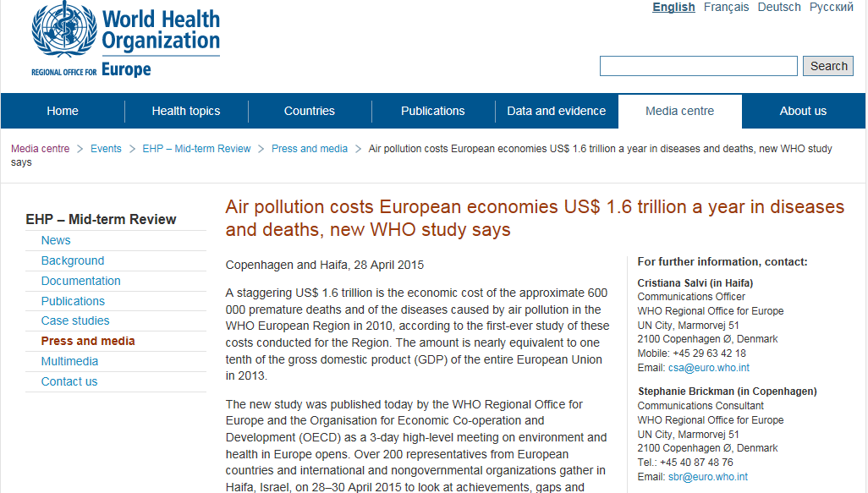Click 'For further information, contact:' heading
This screenshot has width=868, height=493.
[x=722, y=261]
